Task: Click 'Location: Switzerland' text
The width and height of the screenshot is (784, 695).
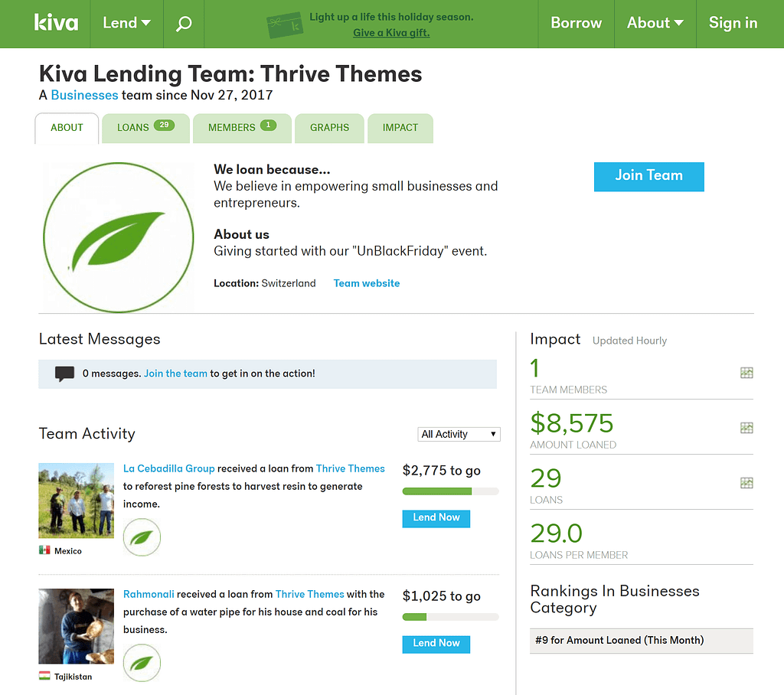Action: [264, 283]
